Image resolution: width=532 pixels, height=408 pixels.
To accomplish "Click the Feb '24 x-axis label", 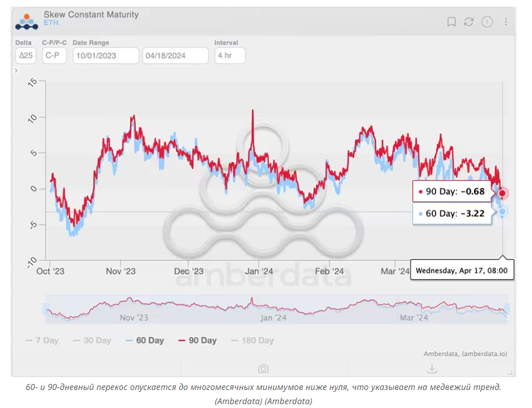I will click(x=330, y=272).
